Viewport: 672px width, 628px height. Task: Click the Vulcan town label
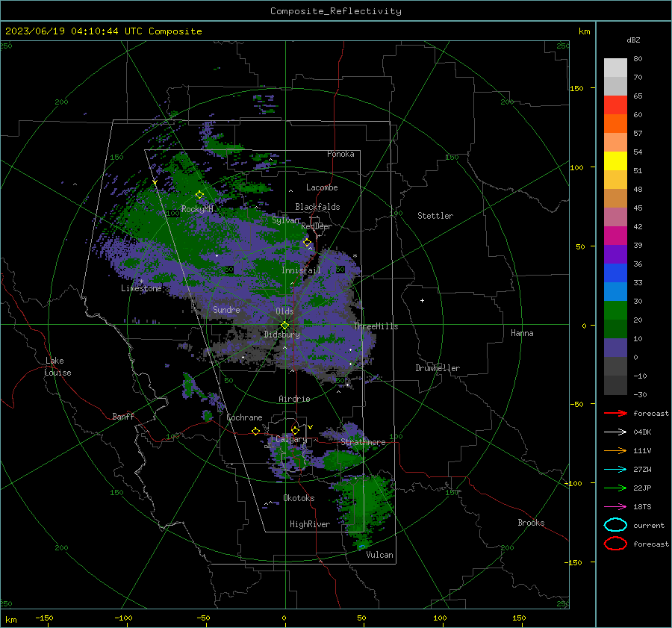[x=380, y=555]
